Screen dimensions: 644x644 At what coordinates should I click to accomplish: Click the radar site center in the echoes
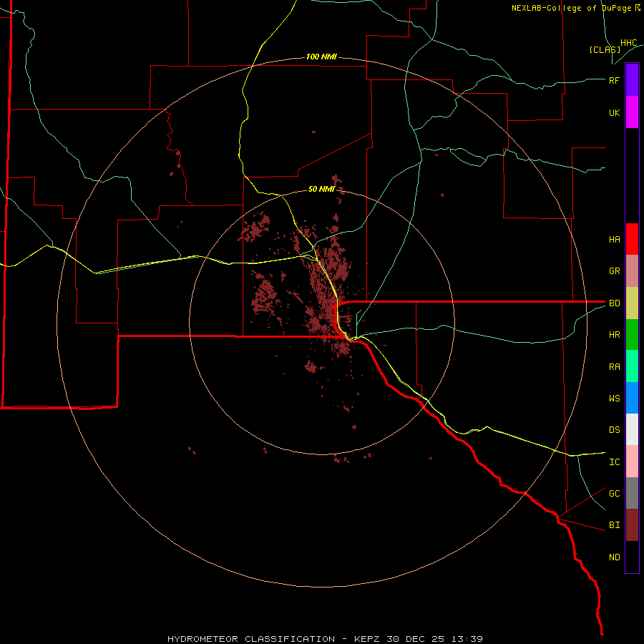[x=323, y=321]
